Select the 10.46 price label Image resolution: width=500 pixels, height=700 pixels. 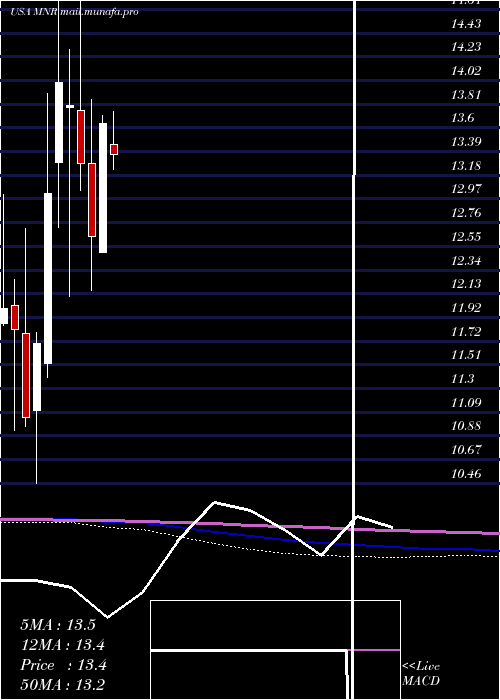pos(466,474)
